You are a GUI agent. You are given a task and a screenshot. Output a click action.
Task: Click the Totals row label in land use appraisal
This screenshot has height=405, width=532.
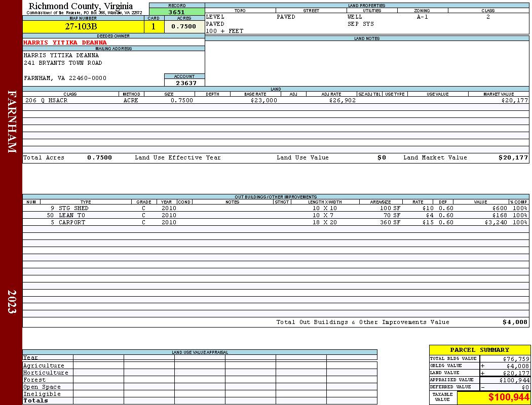pos(35,400)
